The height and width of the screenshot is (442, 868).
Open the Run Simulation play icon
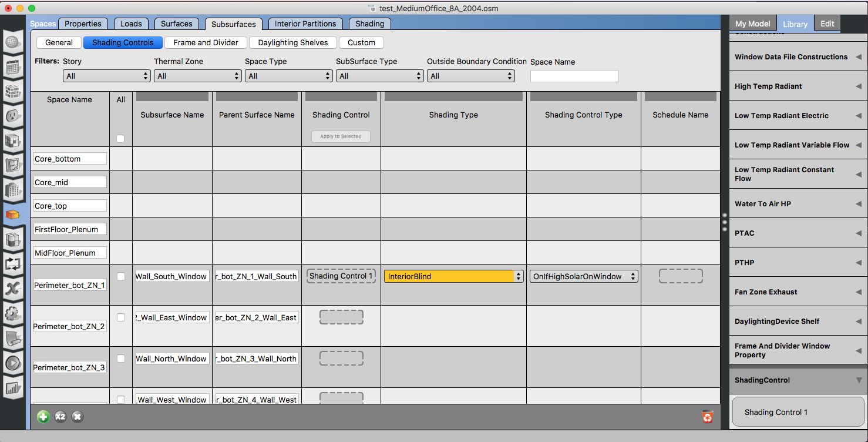tap(13, 363)
